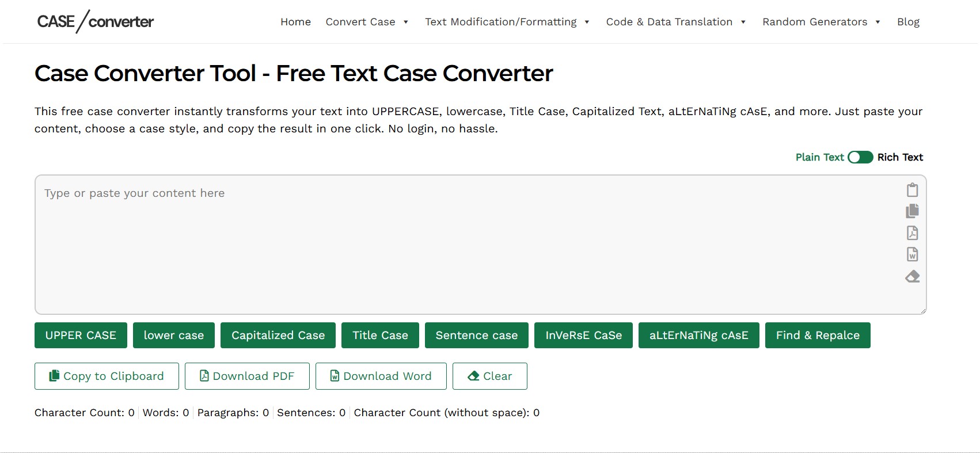This screenshot has height=453, width=980.
Task: Toggle the Plain Text / Rich Text switch
Action: tap(860, 157)
